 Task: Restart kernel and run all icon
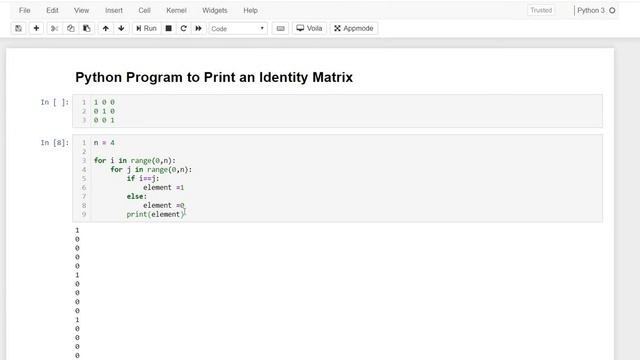pyautogui.click(x=198, y=28)
